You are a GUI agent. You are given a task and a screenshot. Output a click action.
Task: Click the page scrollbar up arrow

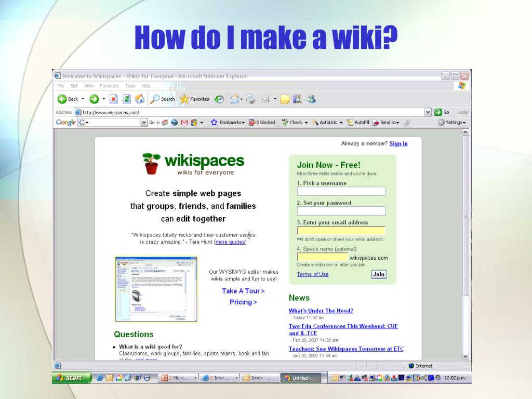click(x=465, y=132)
